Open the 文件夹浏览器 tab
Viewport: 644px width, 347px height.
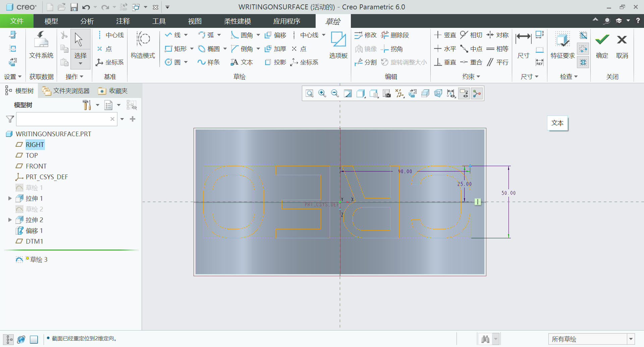click(x=66, y=91)
